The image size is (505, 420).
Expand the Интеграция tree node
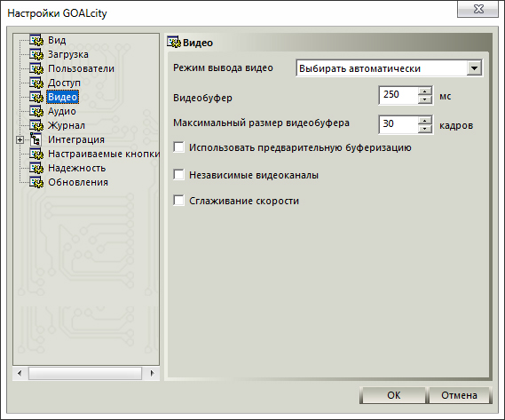(20, 139)
